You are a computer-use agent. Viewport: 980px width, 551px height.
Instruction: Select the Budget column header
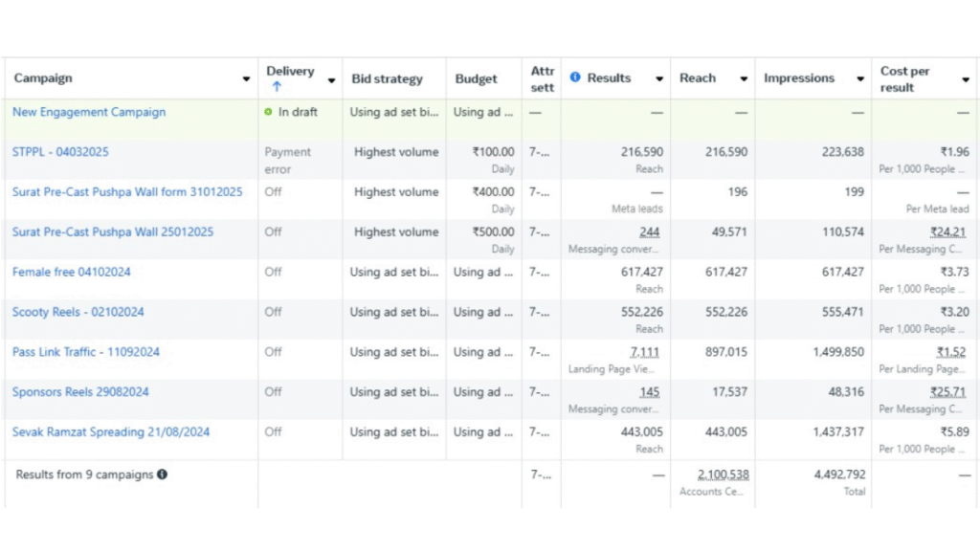[476, 78]
